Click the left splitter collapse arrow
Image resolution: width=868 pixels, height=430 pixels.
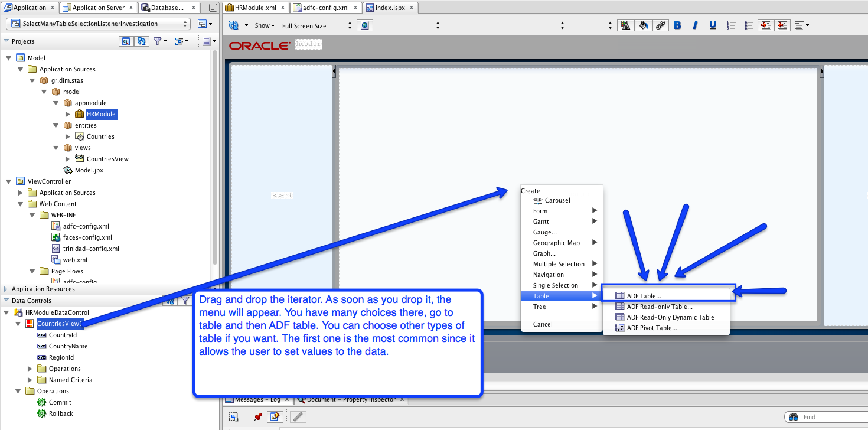point(334,72)
